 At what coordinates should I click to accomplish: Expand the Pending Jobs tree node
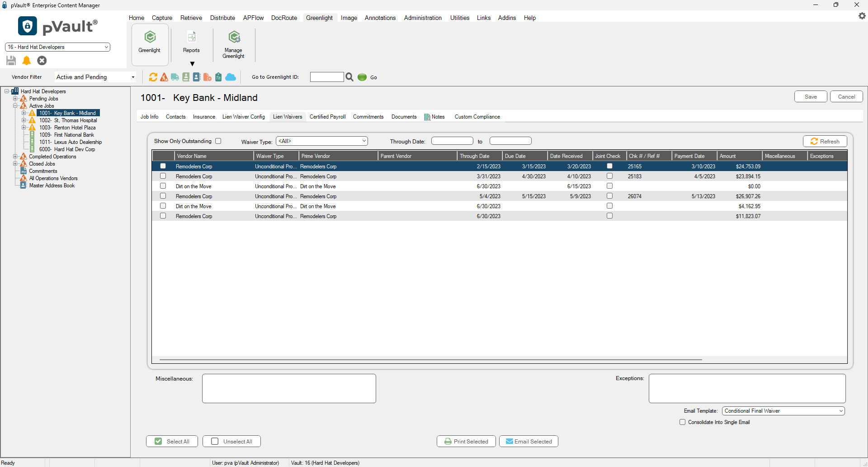click(x=15, y=99)
